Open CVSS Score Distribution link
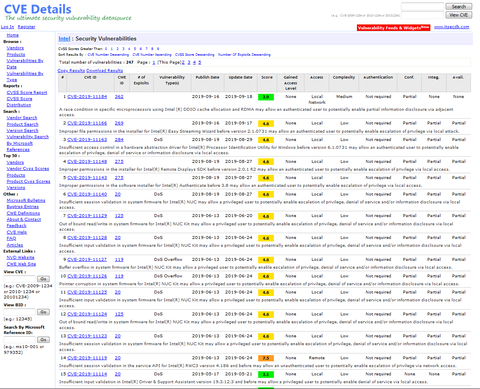 click(19, 102)
